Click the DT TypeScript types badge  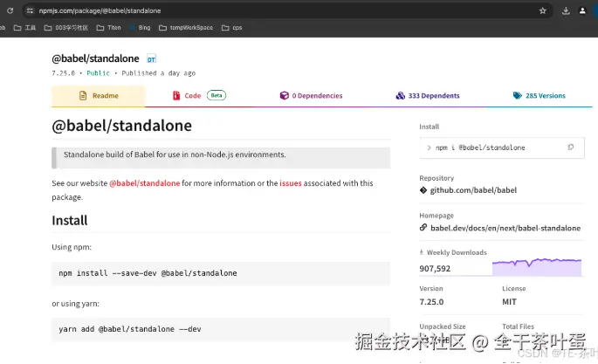coord(151,59)
